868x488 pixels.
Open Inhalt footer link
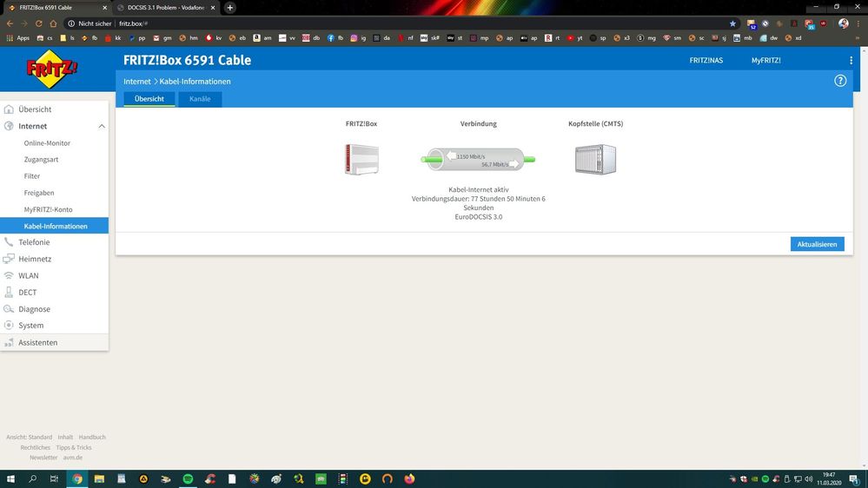click(x=65, y=437)
